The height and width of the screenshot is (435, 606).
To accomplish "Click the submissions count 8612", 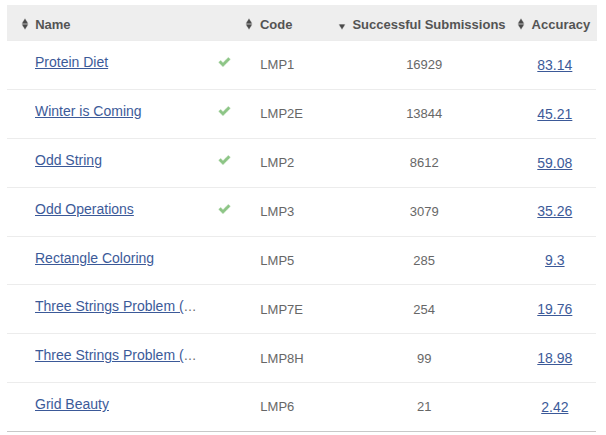I will click(x=424, y=163).
